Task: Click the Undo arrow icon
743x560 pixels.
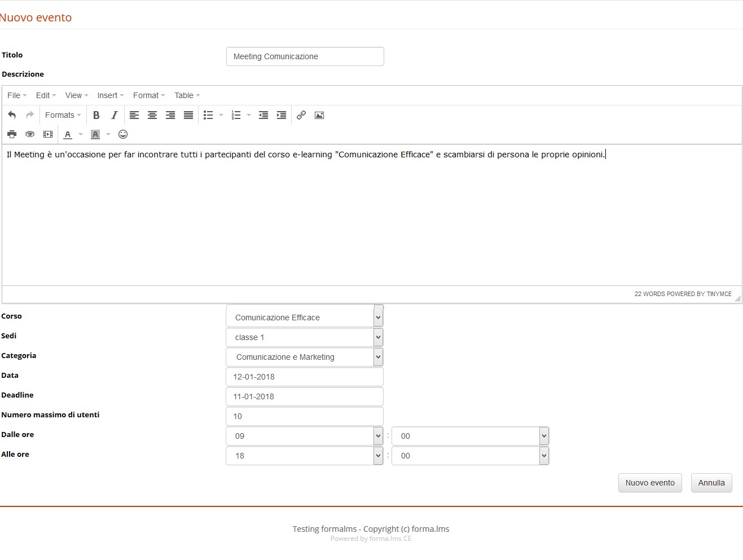Action: click(12, 115)
